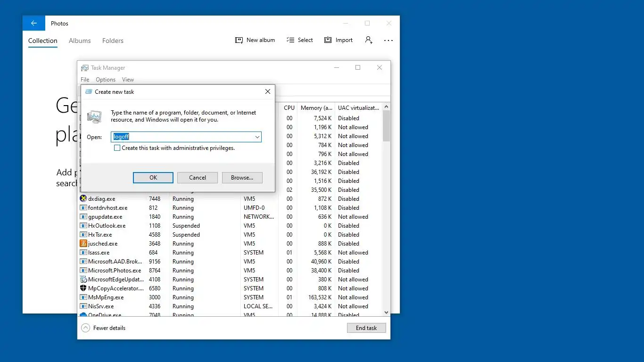
Task: Open the Task Manager Options menu
Action: pos(106,80)
